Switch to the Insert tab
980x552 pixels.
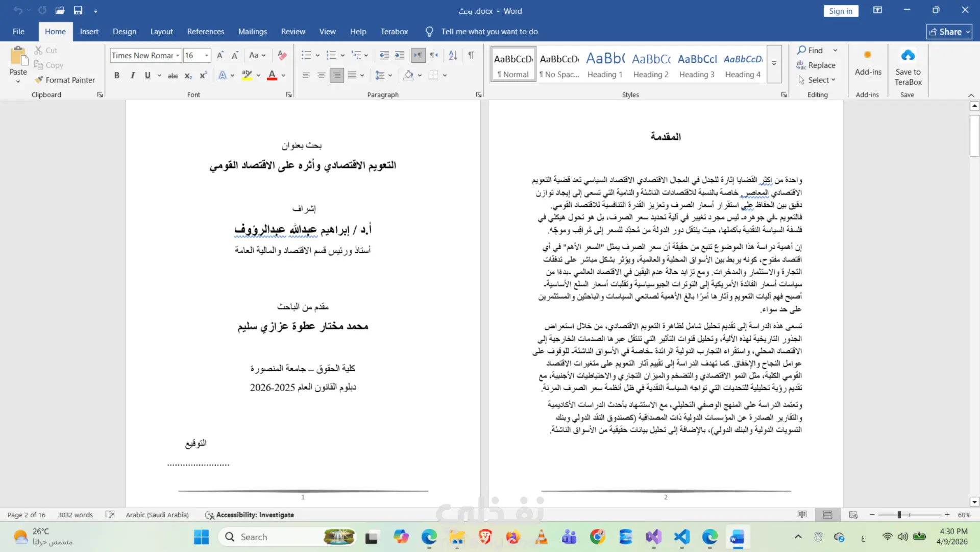tap(89, 32)
